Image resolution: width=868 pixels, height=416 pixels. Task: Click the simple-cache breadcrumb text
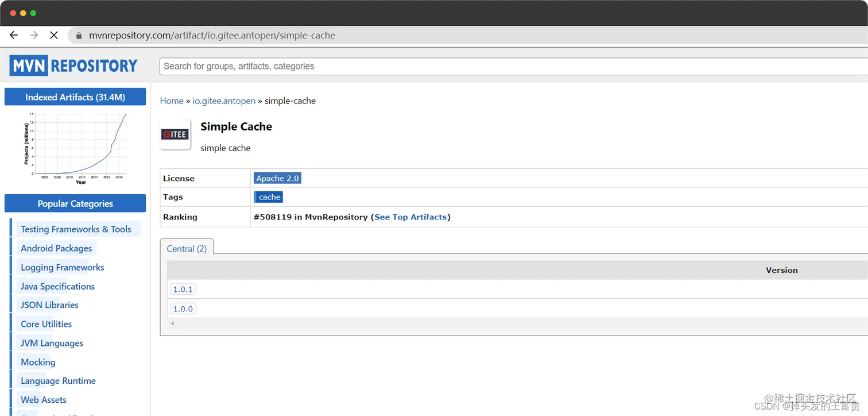tap(290, 101)
